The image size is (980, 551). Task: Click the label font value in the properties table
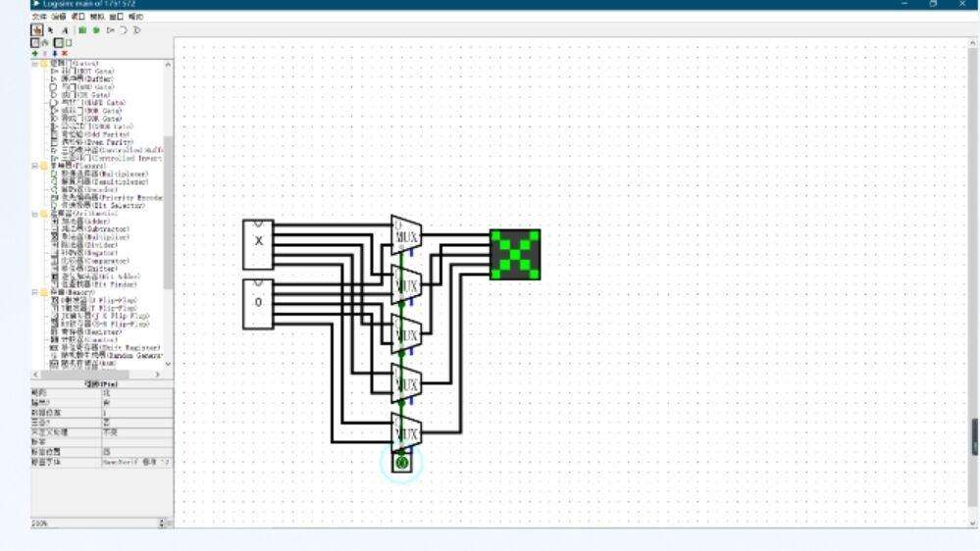[x=136, y=461]
